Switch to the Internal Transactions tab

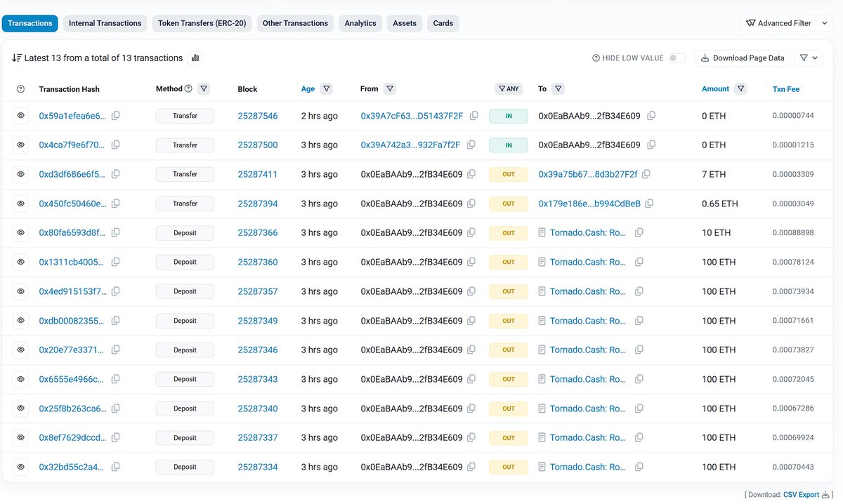pyautogui.click(x=105, y=23)
